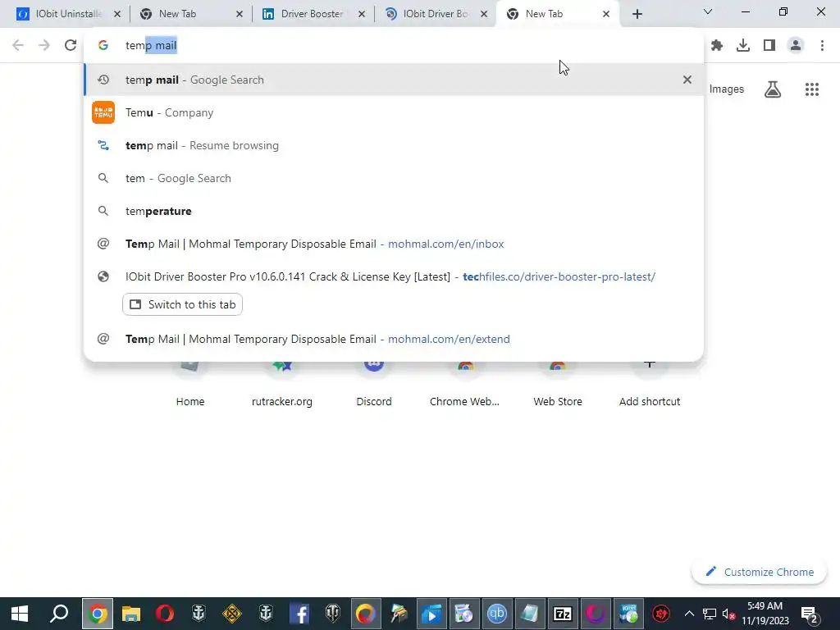Close the Driver Booster LinkedIn tab
The width and height of the screenshot is (840, 630).
(362, 15)
